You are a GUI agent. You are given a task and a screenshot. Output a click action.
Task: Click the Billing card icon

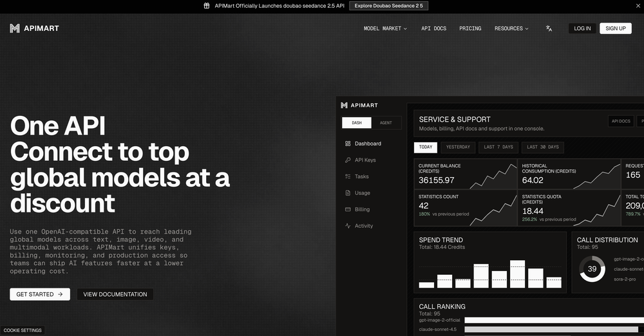pyautogui.click(x=348, y=209)
